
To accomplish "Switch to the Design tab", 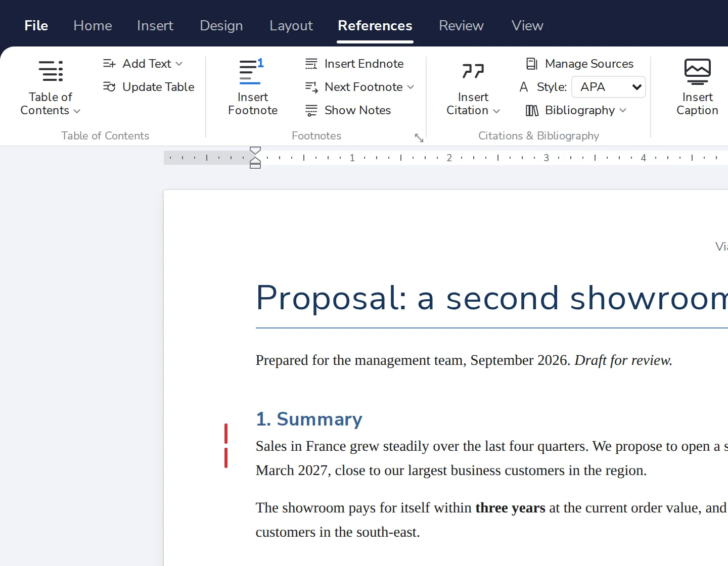I will pyautogui.click(x=221, y=25).
